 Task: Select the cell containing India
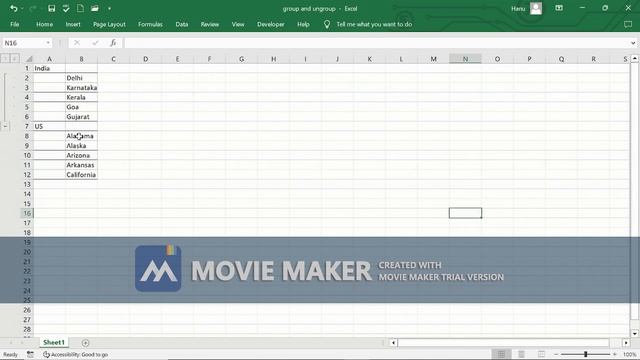click(x=49, y=68)
